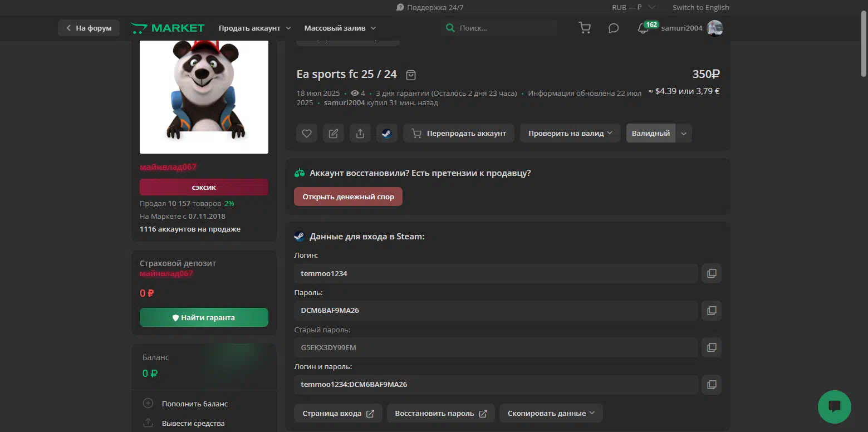Click Найти гаранта green button

click(204, 317)
